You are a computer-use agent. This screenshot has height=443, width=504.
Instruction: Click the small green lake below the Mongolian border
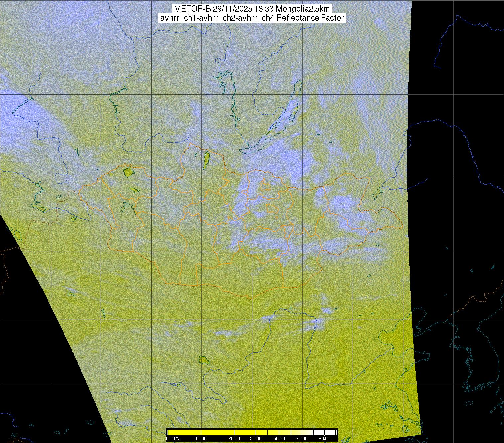[x=203, y=359]
